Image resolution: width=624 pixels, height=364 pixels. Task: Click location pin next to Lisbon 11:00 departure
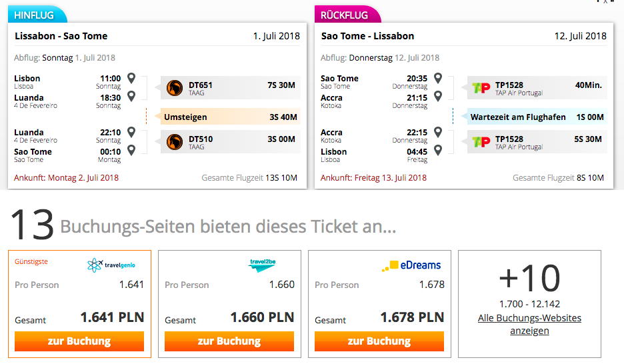[x=131, y=78]
